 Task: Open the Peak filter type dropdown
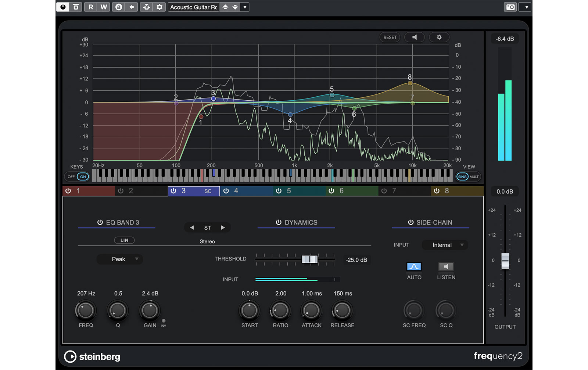tap(120, 259)
